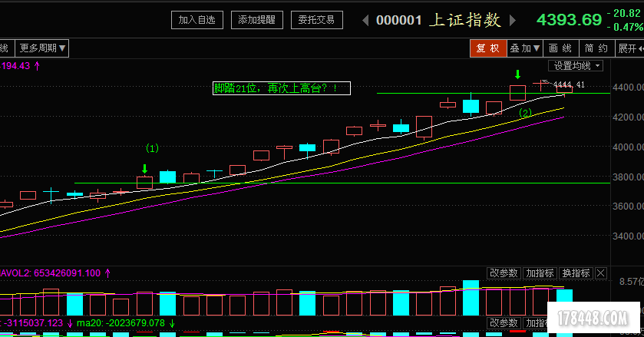Click green arrow marker below label (1)
The width and height of the screenshot is (644, 337).
point(144,168)
